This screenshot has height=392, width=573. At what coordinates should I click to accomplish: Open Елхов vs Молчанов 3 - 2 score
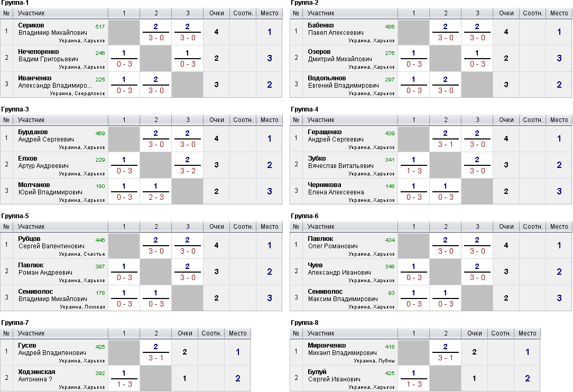coord(188,171)
